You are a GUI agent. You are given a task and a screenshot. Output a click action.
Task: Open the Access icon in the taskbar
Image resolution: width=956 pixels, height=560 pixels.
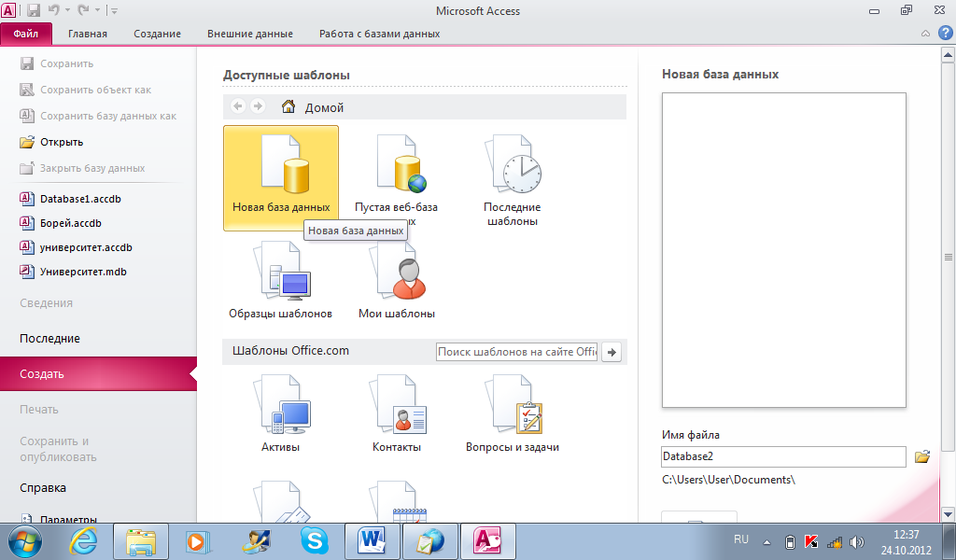(x=487, y=541)
